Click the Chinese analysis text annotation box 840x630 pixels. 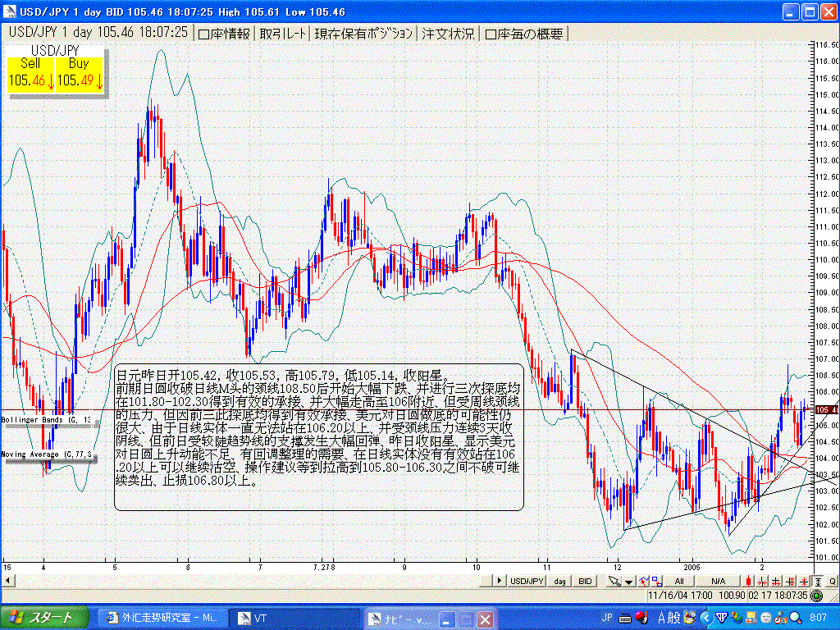(x=319, y=436)
